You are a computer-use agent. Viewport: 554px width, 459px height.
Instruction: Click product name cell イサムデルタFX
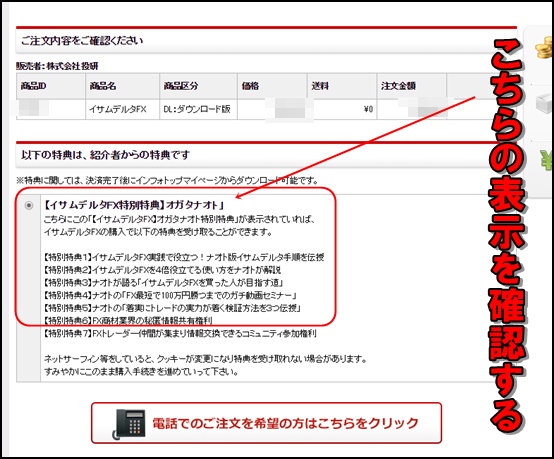click(x=122, y=109)
